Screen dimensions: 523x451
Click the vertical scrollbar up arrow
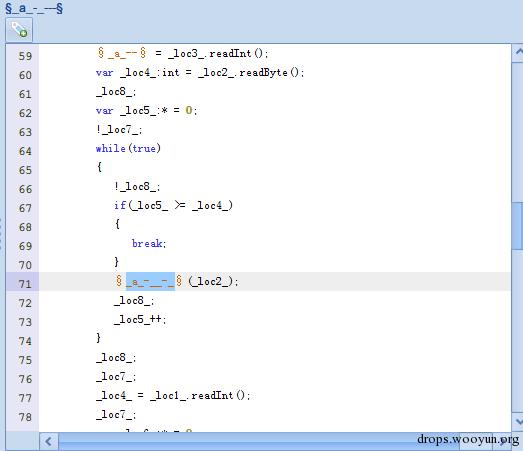(518, 53)
